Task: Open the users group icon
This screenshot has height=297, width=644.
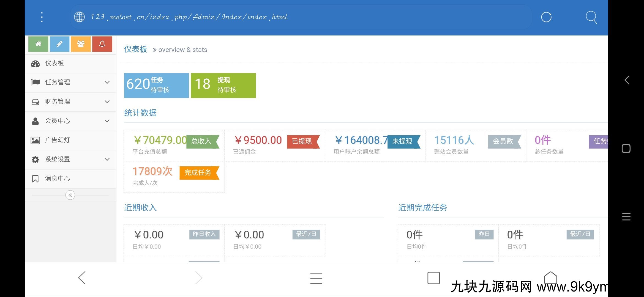Action: tap(81, 44)
